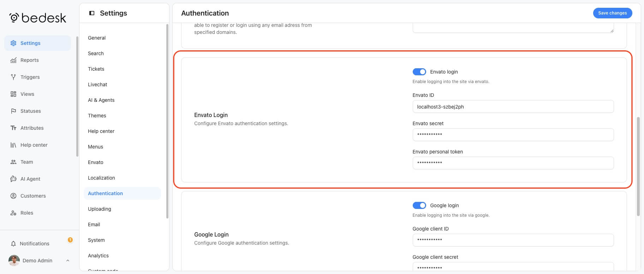644x274 pixels.
Task: Click the main page vertical scrollbar
Action: [638, 166]
